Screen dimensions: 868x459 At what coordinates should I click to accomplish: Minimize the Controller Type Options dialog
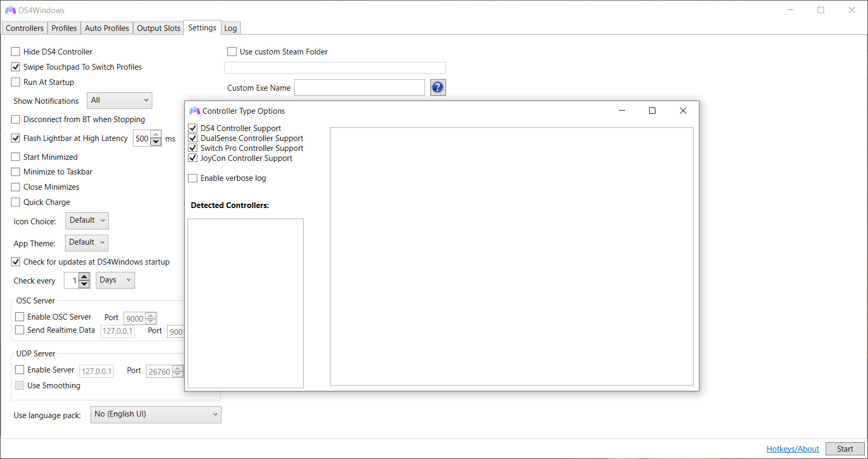[622, 111]
